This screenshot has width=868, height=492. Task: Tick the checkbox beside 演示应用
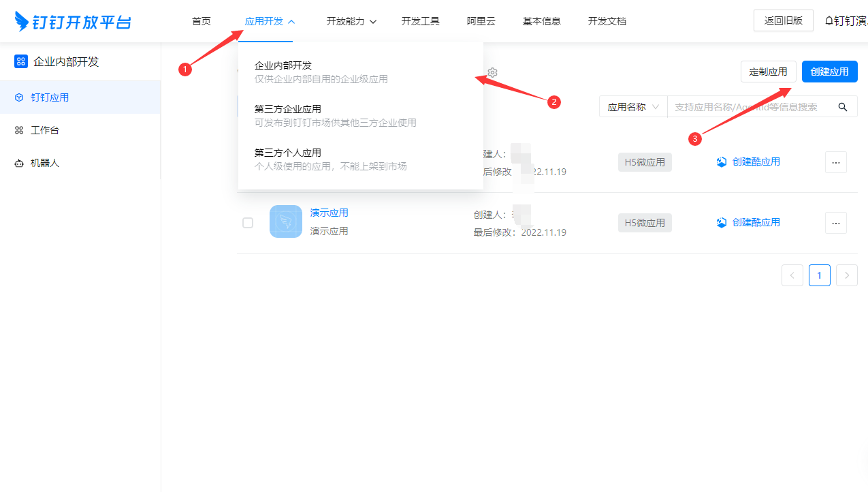pos(248,223)
